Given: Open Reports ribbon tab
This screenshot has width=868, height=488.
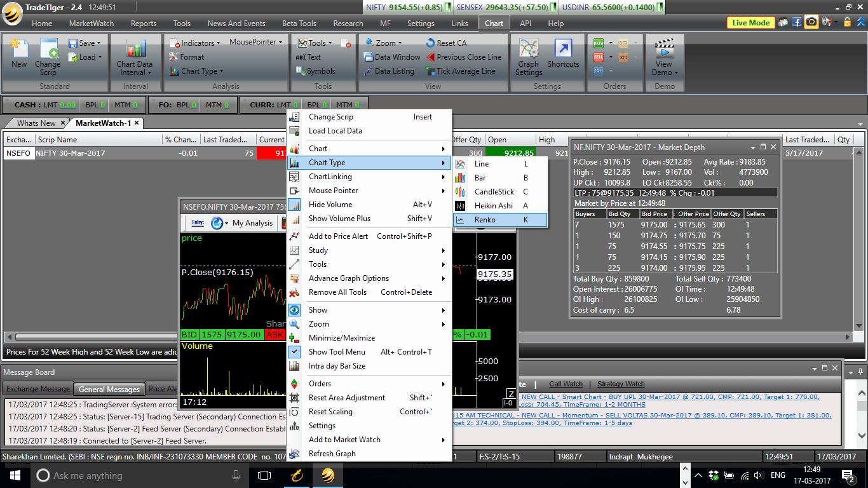Looking at the screenshot, I should click(144, 24).
